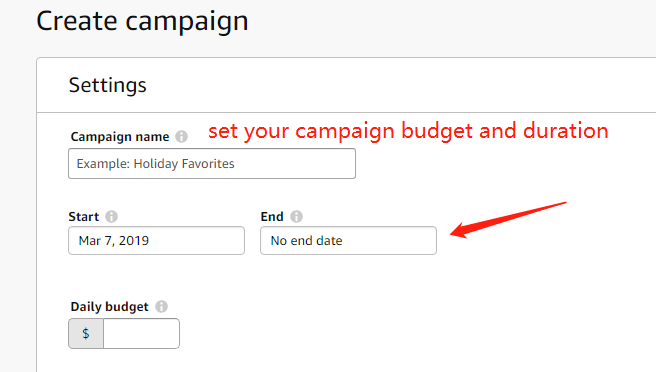Focus the Campaign name text field
The width and height of the screenshot is (656, 372).
212,164
